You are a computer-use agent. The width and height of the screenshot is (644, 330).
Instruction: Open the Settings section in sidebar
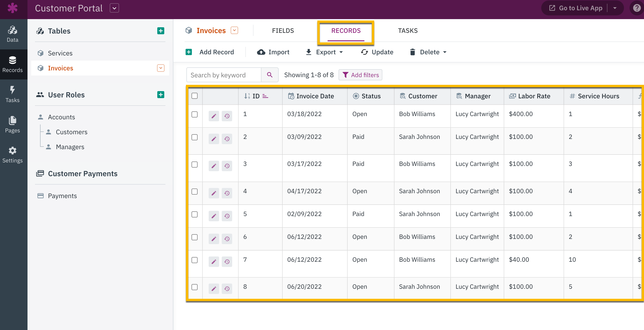[x=13, y=155]
